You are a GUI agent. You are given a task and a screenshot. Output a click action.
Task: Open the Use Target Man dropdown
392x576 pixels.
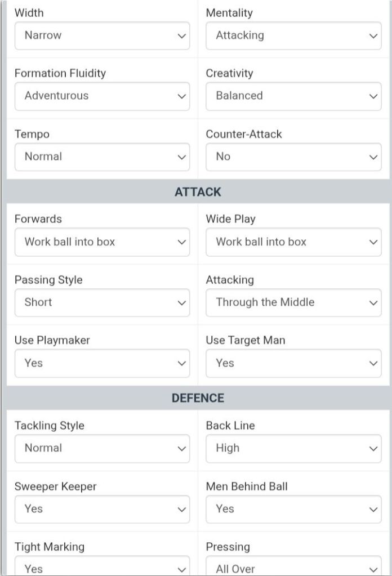[x=293, y=363]
